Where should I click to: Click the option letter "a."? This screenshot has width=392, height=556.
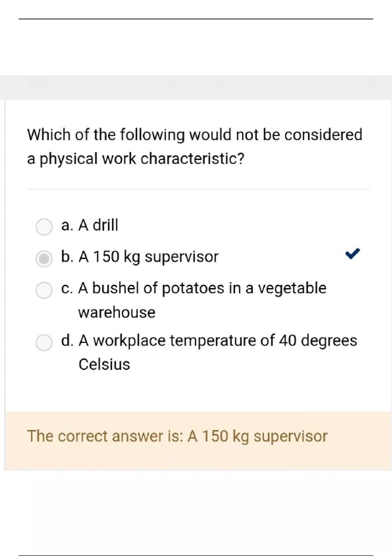pyautogui.click(x=67, y=225)
